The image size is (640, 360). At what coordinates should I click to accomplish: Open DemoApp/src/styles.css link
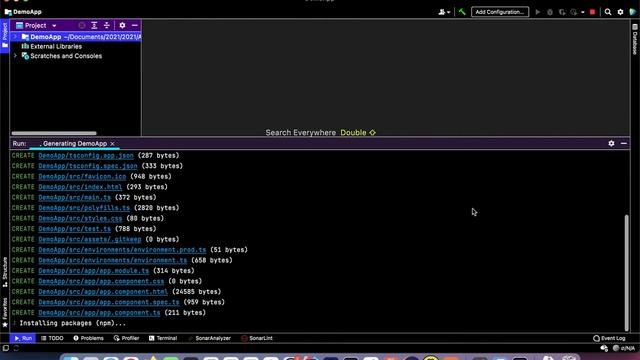(x=80, y=218)
